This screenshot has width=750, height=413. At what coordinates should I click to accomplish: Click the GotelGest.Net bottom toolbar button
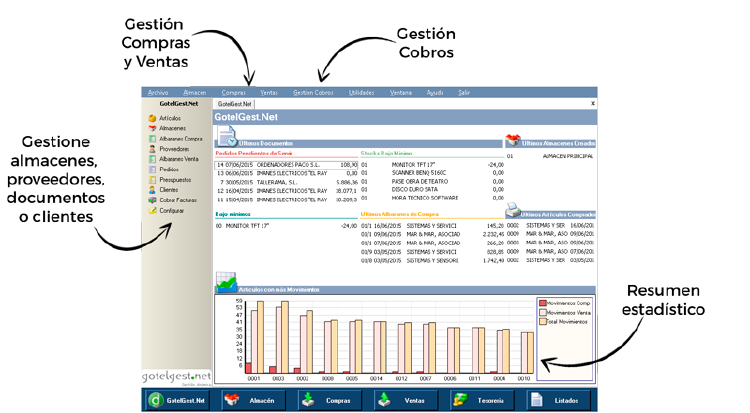coord(178,401)
